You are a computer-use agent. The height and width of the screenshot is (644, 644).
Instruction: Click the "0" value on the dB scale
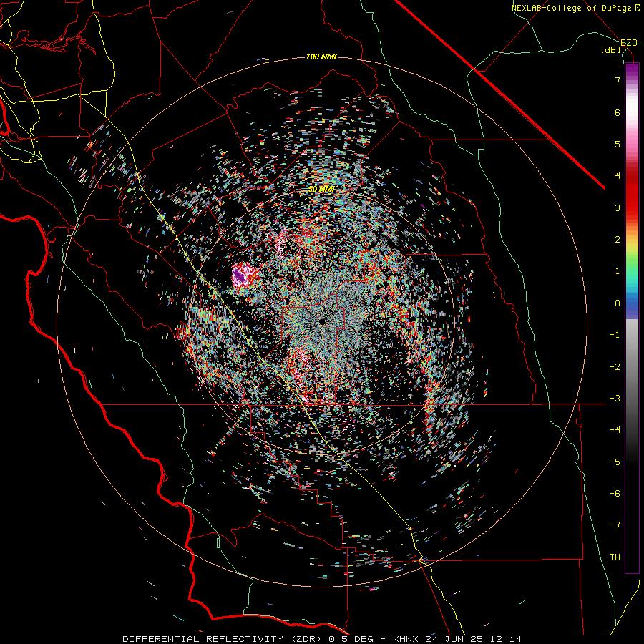[618, 303]
